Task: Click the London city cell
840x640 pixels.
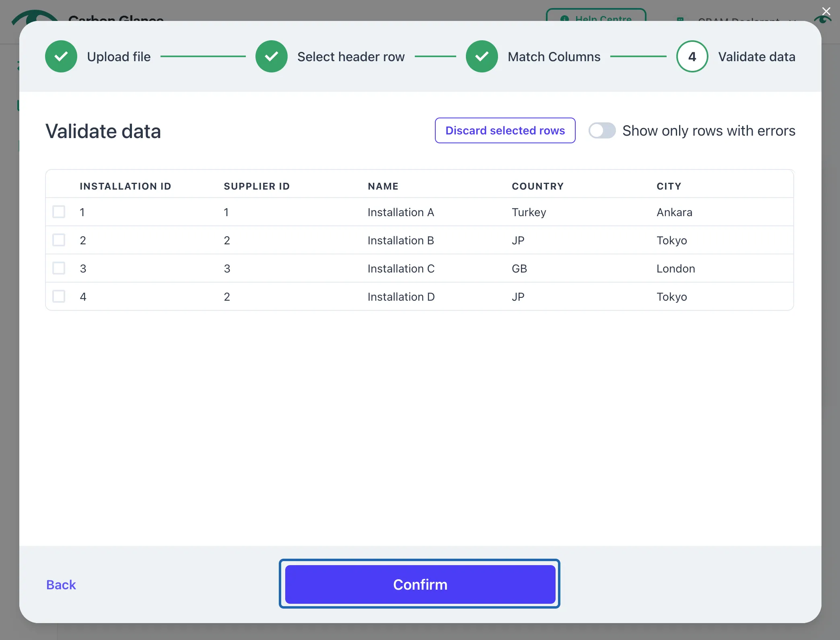Action: click(x=676, y=268)
